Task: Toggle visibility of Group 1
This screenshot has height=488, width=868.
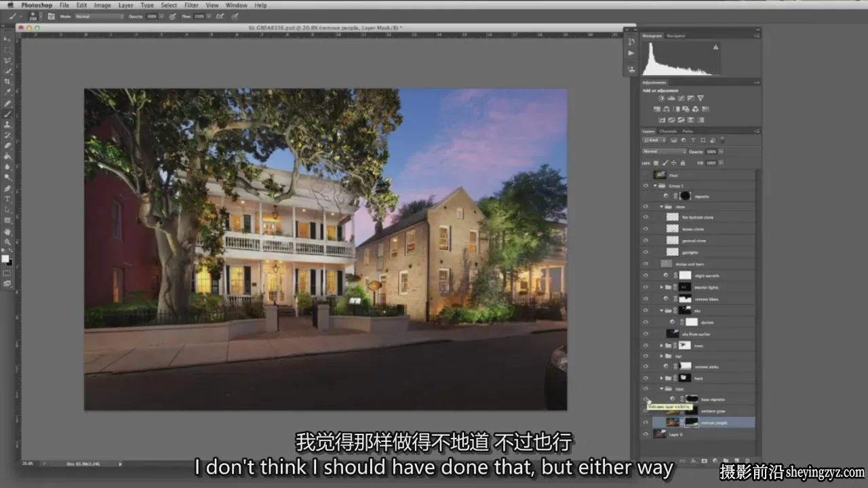Action: tap(646, 186)
